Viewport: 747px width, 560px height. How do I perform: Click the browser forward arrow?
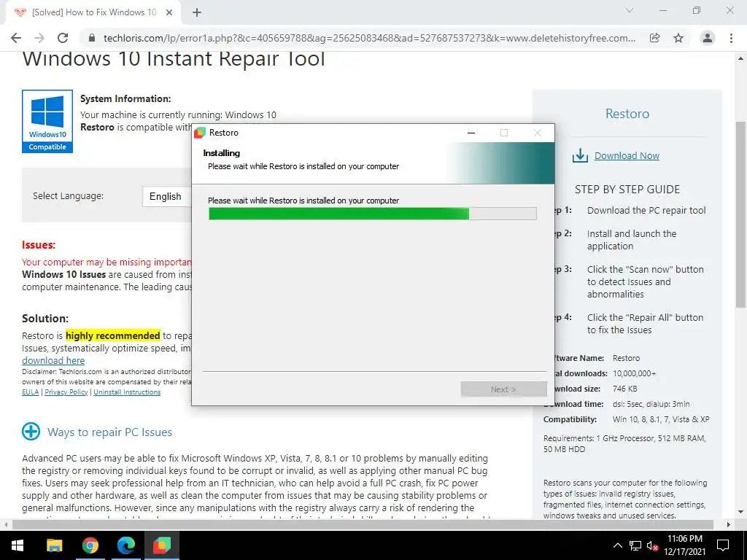click(x=39, y=38)
